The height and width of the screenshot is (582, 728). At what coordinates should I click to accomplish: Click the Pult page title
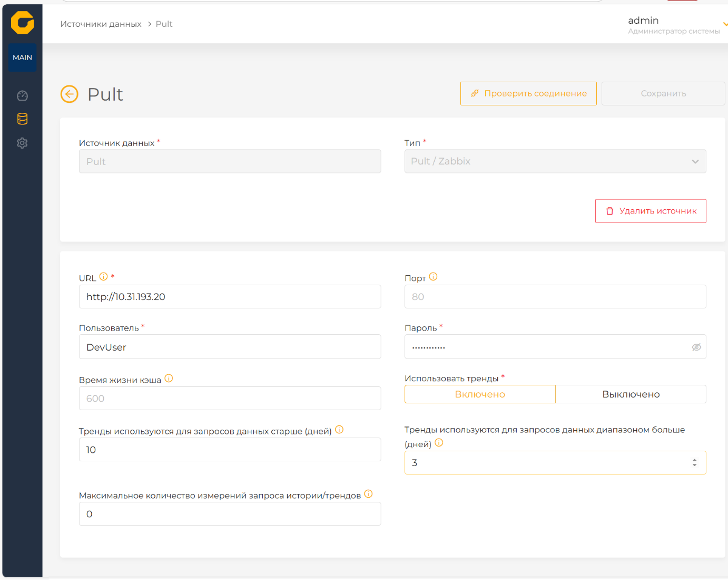click(105, 94)
